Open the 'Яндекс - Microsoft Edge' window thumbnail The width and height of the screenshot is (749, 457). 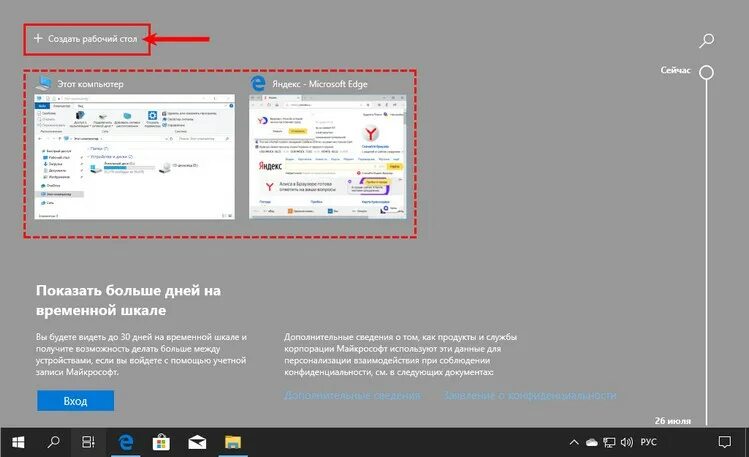[x=328, y=157]
